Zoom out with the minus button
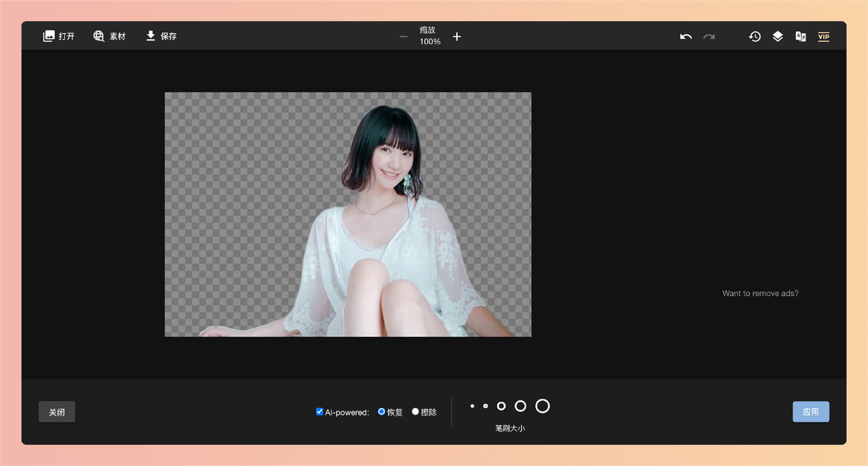Screen dimensions: 868x466 click(403, 36)
